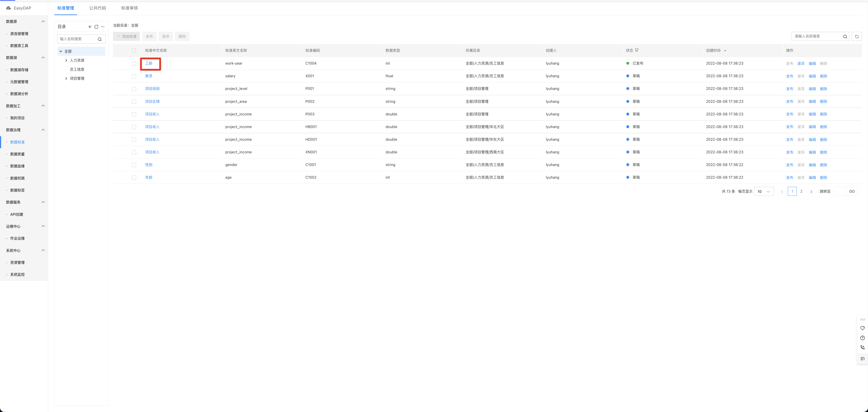Open 数据质量 in the sidebar
Image resolution: width=868 pixels, height=412 pixels.
(x=18, y=154)
